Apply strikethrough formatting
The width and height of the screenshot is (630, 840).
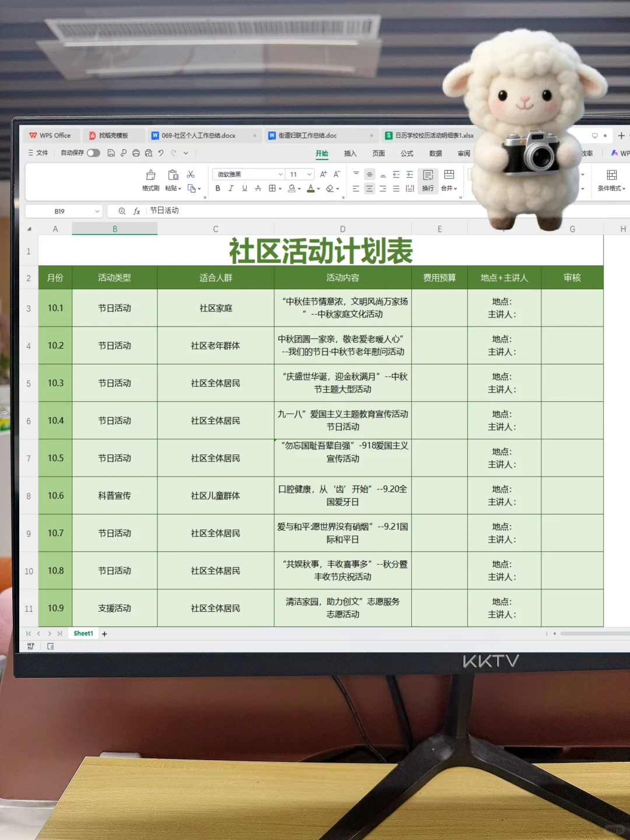(x=258, y=188)
